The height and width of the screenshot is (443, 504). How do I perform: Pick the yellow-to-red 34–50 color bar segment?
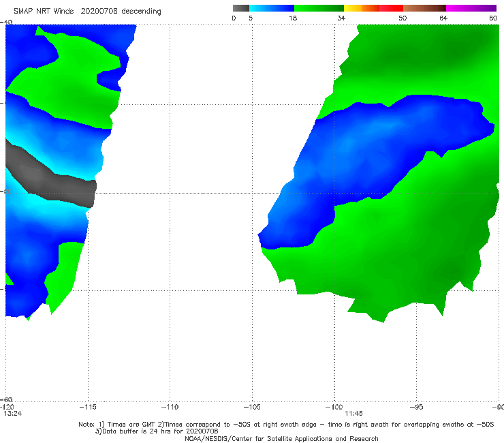(373, 8)
